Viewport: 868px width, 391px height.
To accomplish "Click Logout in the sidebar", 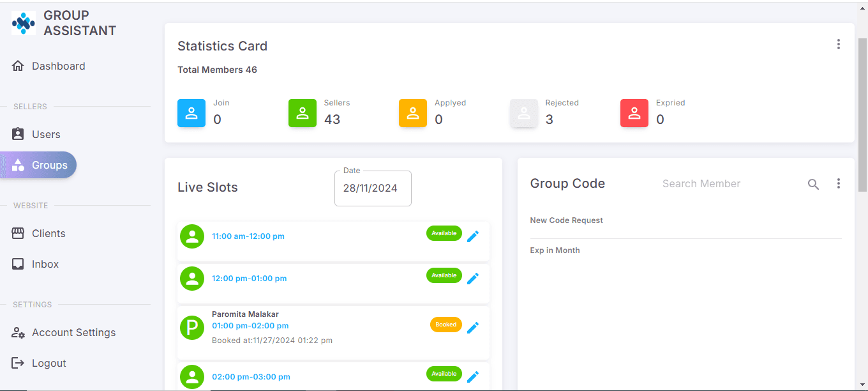I will [x=39, y=363].
